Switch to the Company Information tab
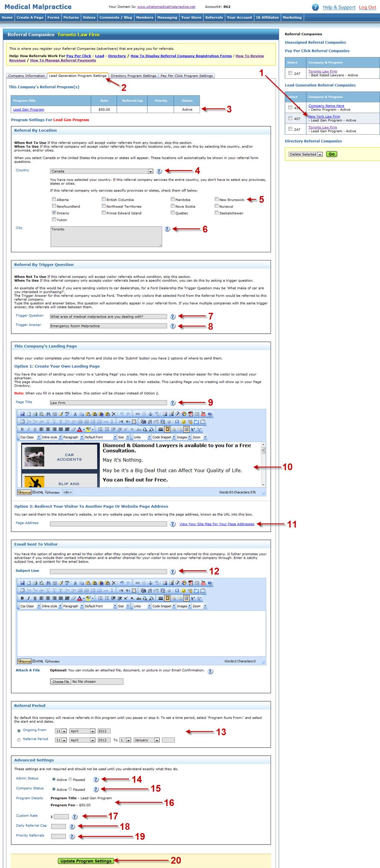Viewport: 380px width, 868px height. pyautogui.click(x=26, y=76)
